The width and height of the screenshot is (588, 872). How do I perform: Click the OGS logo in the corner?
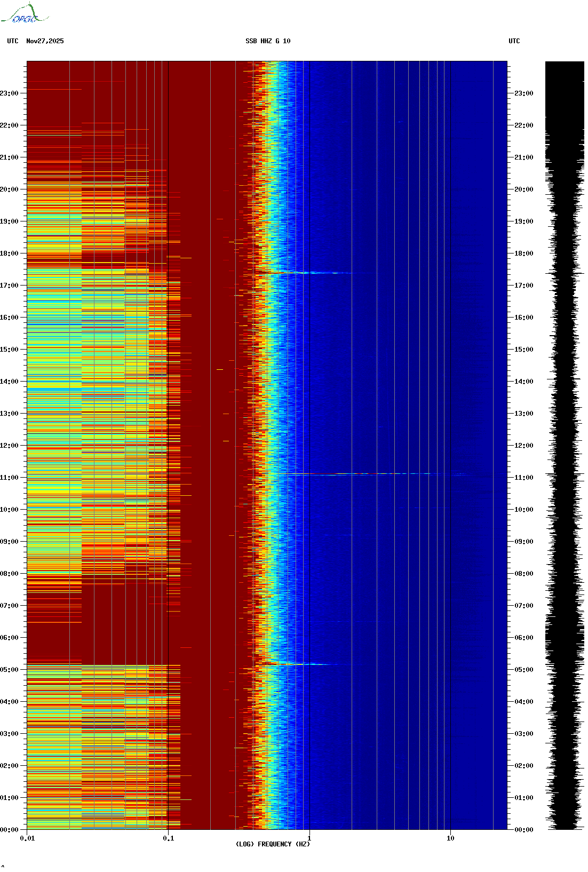click(24, 14)
